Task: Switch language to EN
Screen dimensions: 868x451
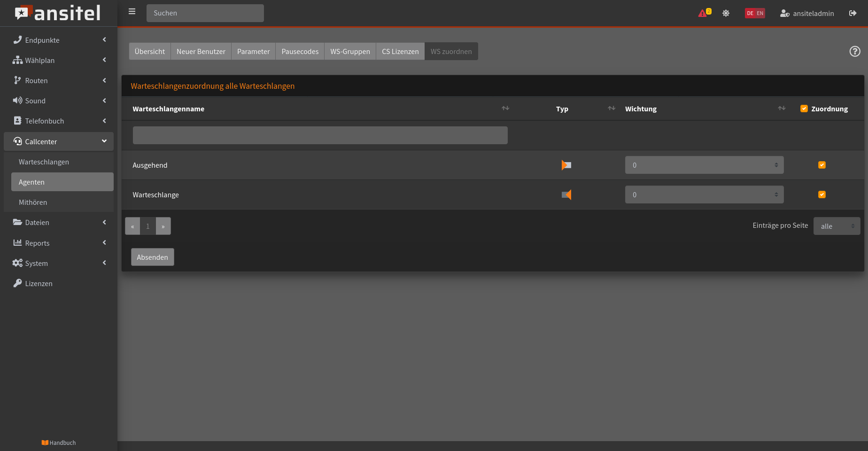Action: (760, 13)
